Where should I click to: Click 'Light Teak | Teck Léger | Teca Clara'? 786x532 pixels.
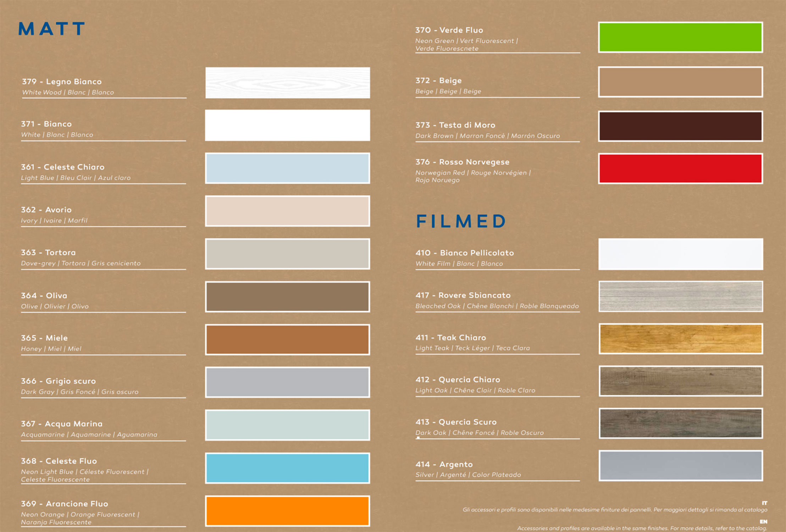(x=473, y=348)
